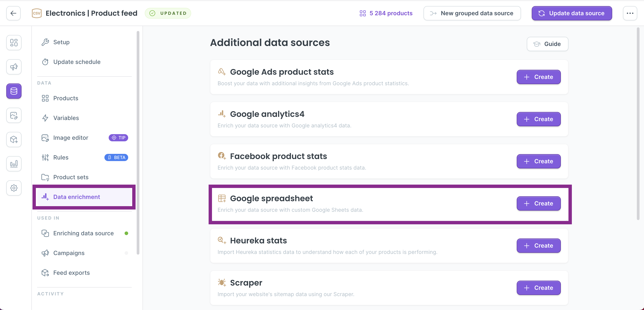
Task: Open the image editor rail icon
Action: coord(14,115)
